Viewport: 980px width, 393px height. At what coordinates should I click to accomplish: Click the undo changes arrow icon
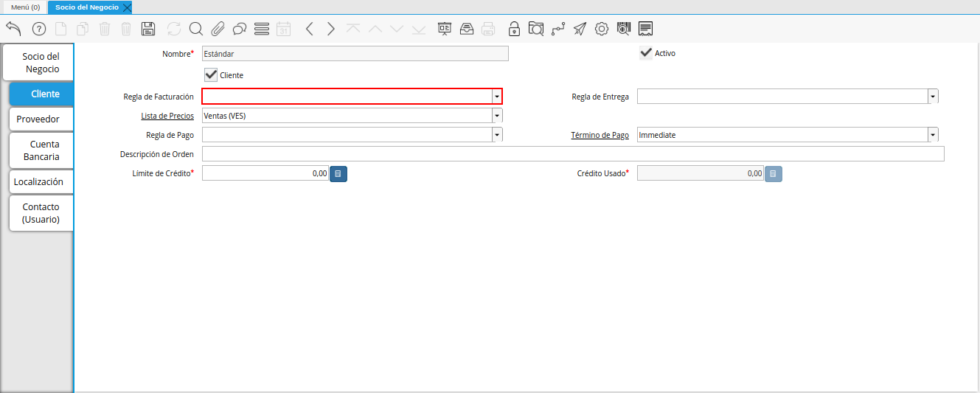(x=13, y=29)
